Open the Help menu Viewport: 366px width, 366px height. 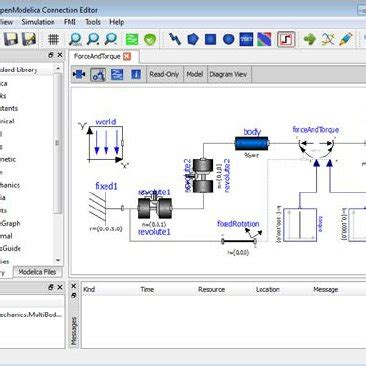pos(117,22)
